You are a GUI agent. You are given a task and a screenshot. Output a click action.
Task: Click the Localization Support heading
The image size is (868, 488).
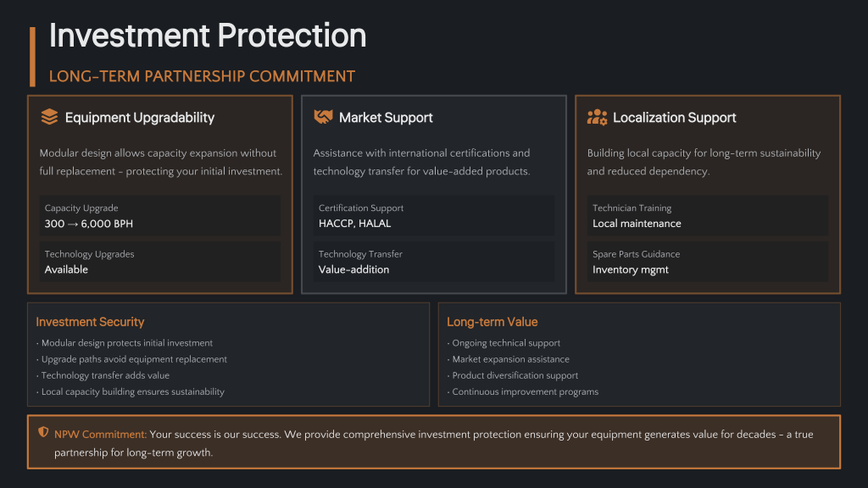coord(674,118)
